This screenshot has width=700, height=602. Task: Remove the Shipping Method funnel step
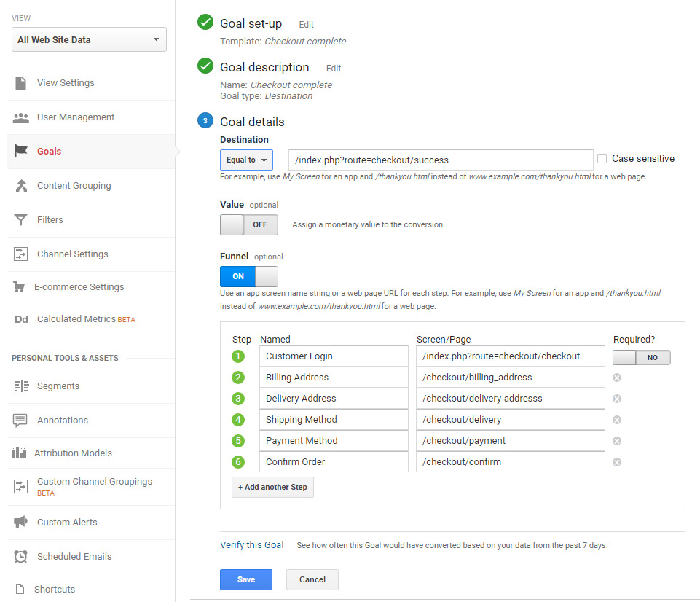pos(617,420)
